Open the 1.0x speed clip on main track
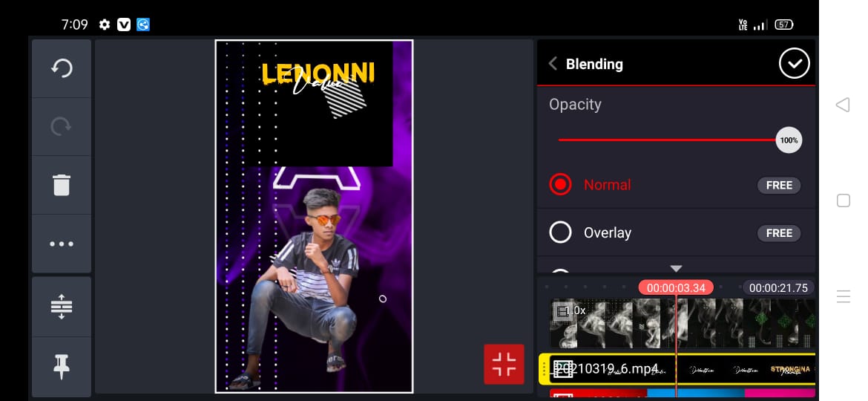The width and height of the screenshot is (868, 401). (571, 310)
